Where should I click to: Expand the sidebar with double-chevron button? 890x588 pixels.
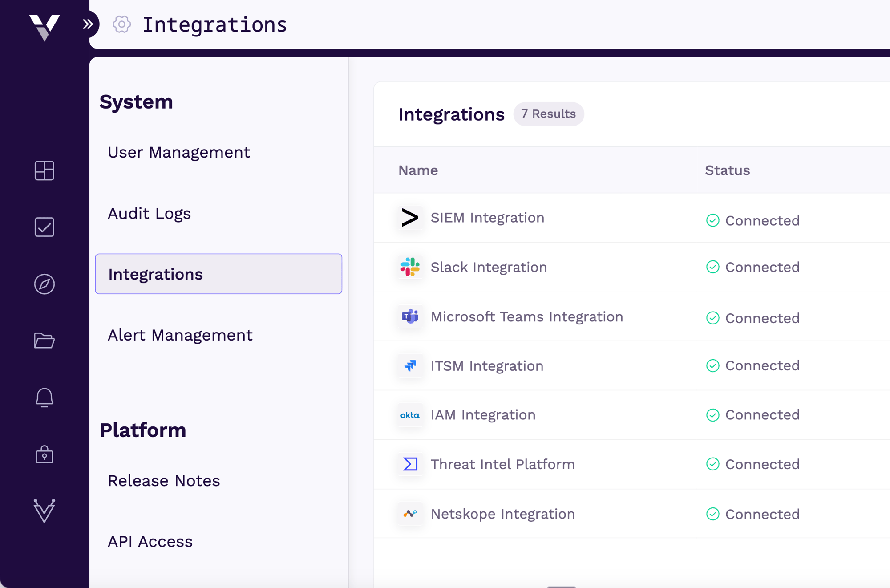pos(88,24)
